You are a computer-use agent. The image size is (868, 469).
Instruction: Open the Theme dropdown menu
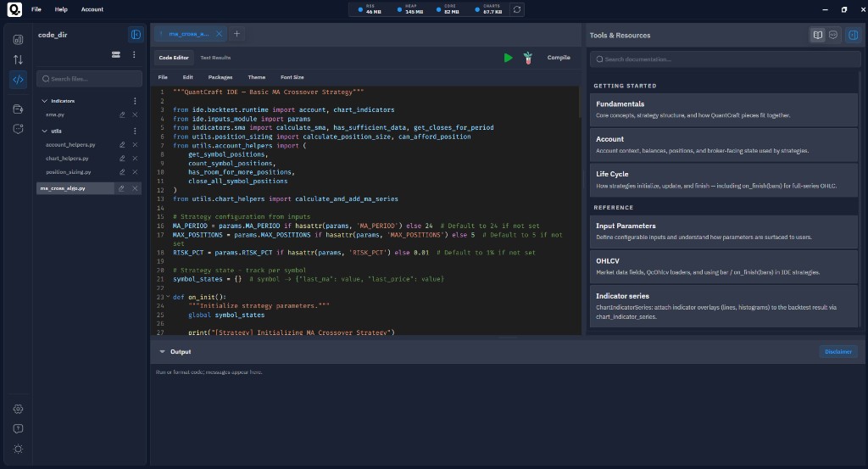point(256,77)
